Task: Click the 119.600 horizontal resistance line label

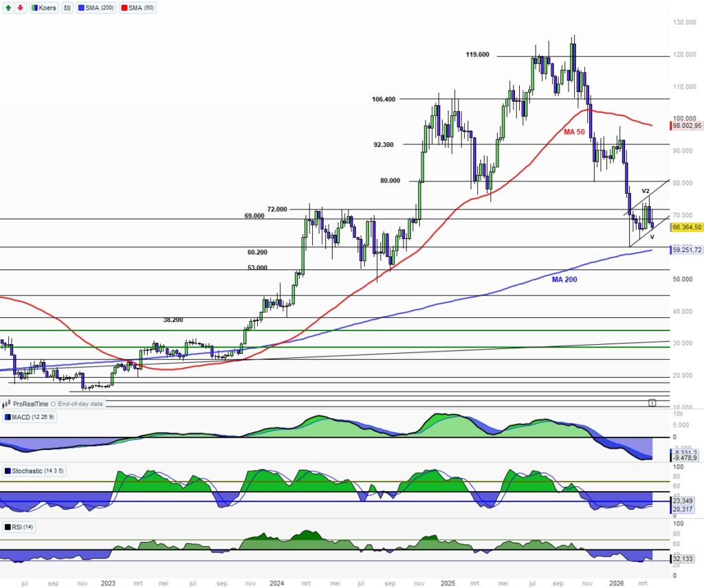Action: click(x=476, y=54)
